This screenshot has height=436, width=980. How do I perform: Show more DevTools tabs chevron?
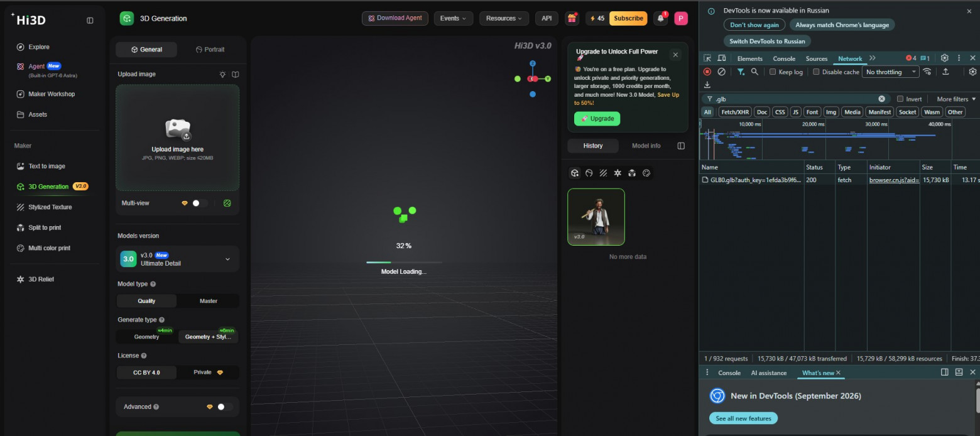tap(873, 58)
